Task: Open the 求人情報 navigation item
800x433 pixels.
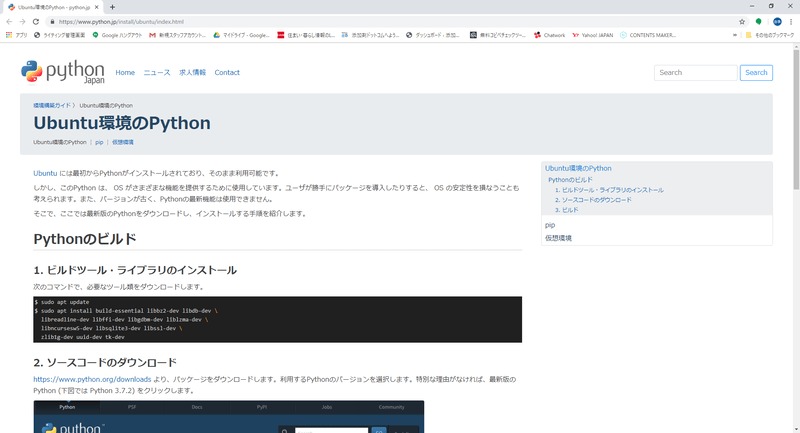Action: click(x=192, y=72)
